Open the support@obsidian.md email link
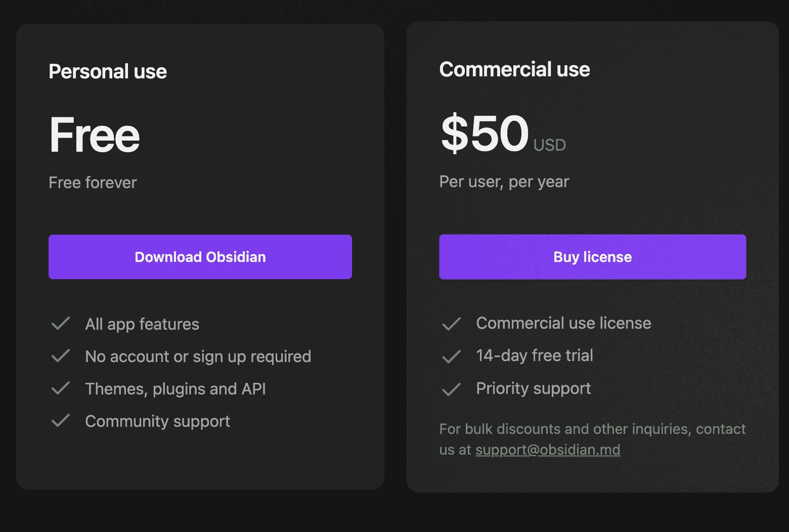The image size is (789, 532). click(x=547, y=450)
